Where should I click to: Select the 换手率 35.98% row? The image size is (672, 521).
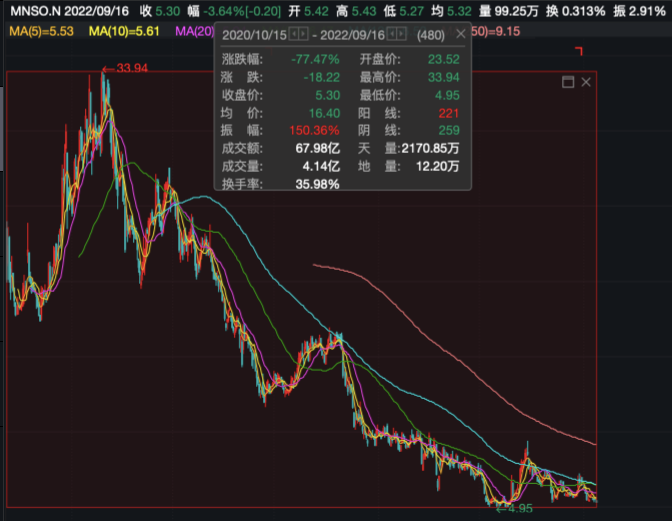click(280, 184)
